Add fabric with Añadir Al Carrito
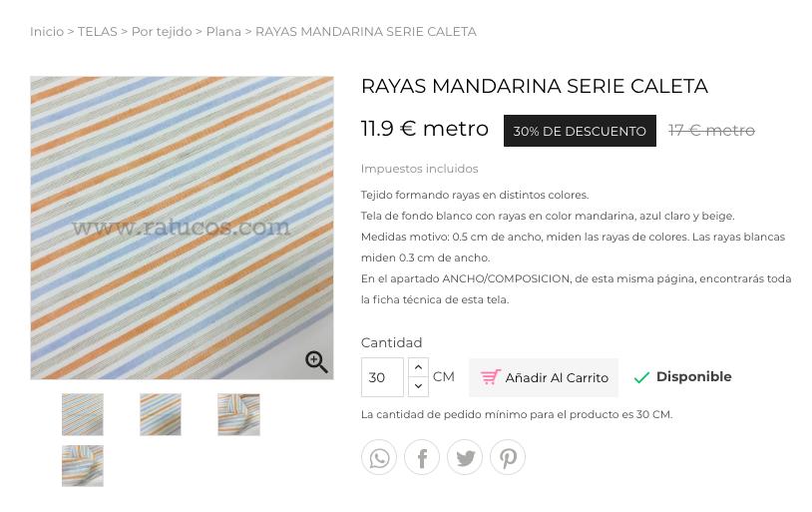Image resolution: width=812 pixels, height=512 pixels. (x=544, y=378)
